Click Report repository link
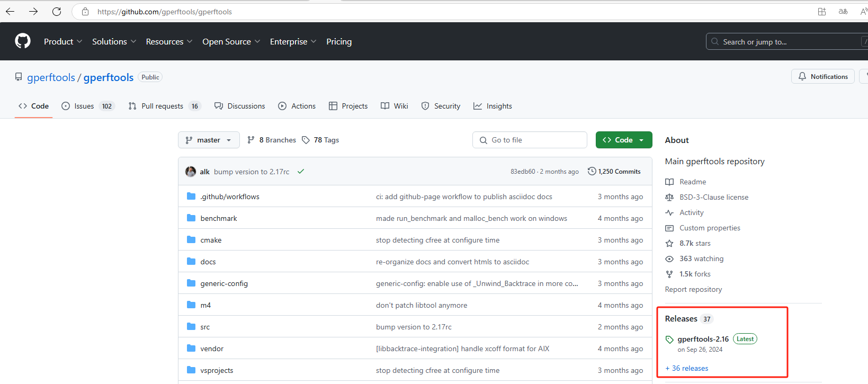The width and height of the screenshot is (868, 384). (693, 289)
